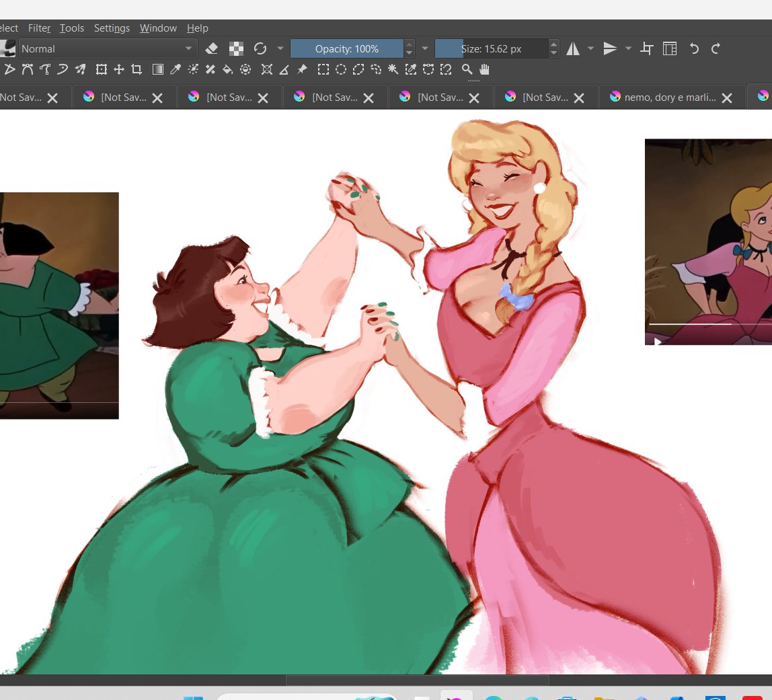This screenshot has width=772, height=700.
Task: Decrease brush Size with the down stepper
Action: tap(554, 52)
